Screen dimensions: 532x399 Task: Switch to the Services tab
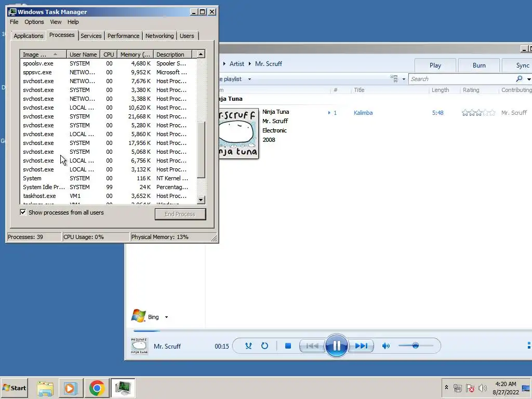(x=91, y=36)
